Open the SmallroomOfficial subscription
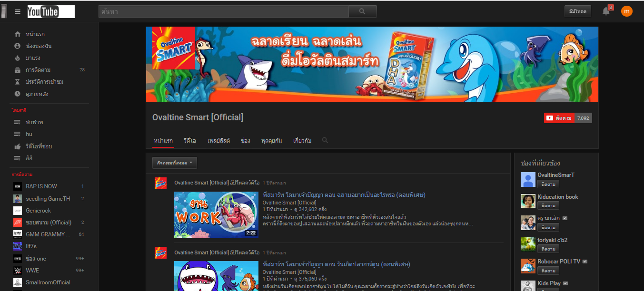The image size is (644, 291). [x=48, y=282]
